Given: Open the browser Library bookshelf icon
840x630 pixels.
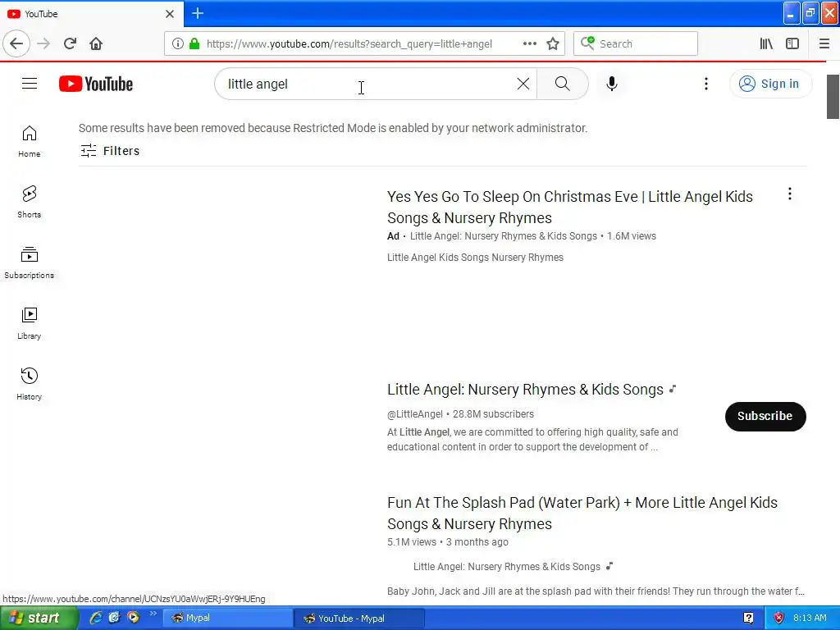Looking at the screenshot, I should coord(766,43).
